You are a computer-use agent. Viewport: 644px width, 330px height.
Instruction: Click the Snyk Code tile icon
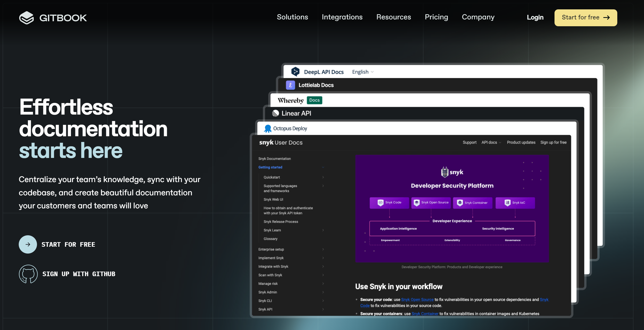(x=380, y=202)
